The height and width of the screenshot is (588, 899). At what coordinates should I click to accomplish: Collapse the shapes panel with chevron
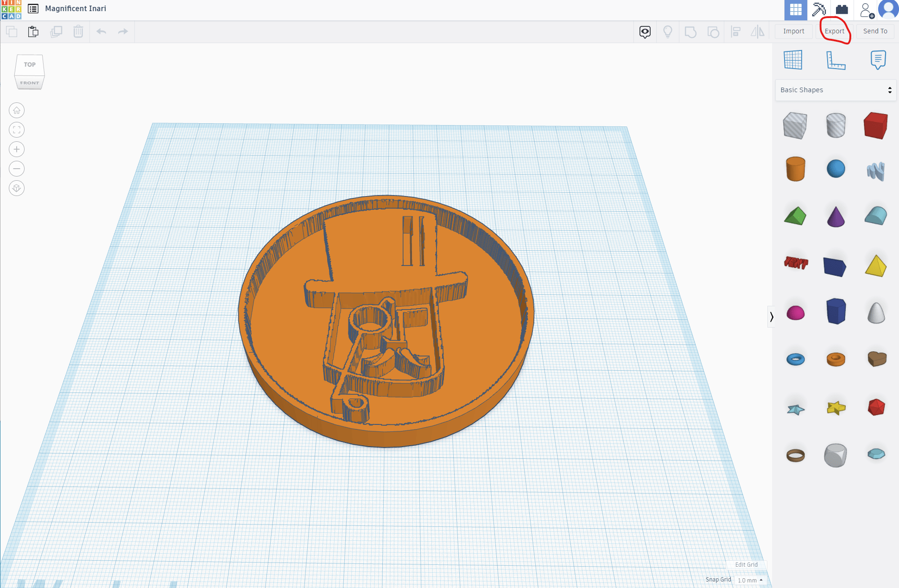771,317
